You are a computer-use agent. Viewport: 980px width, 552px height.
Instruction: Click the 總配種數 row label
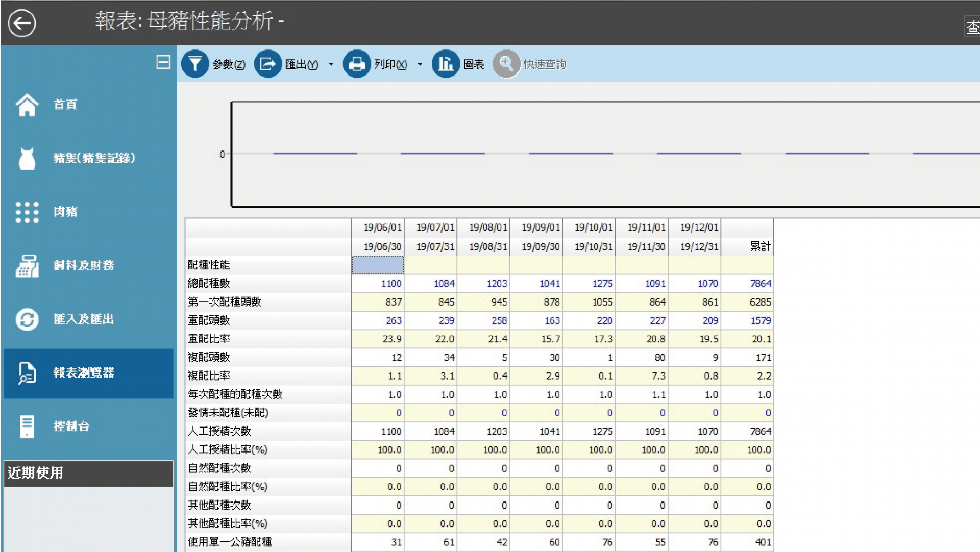(209, 283)
